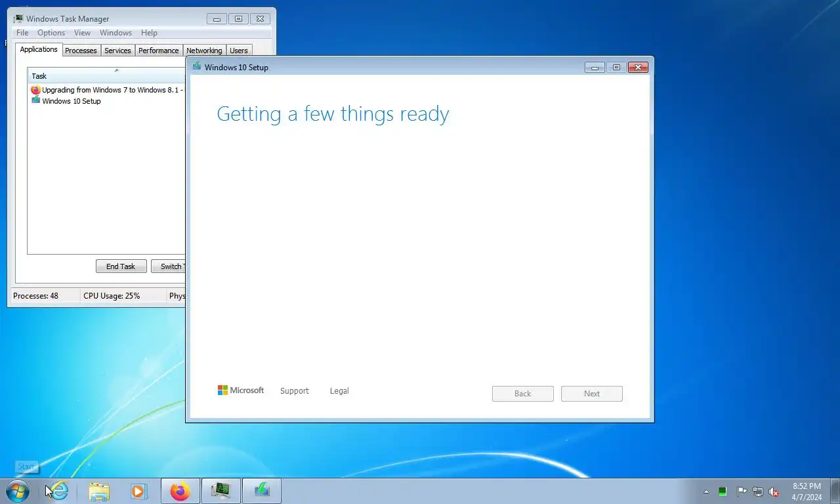Click the End Task button
Image resolution: width=840 pixels, height=504 pixels.
click(121, 266)
